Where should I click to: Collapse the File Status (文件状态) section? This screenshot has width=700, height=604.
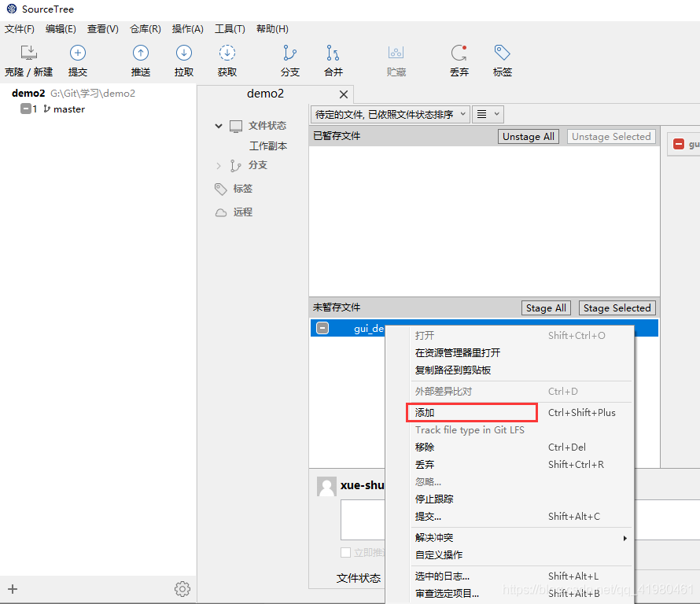[x=219, y=126]
